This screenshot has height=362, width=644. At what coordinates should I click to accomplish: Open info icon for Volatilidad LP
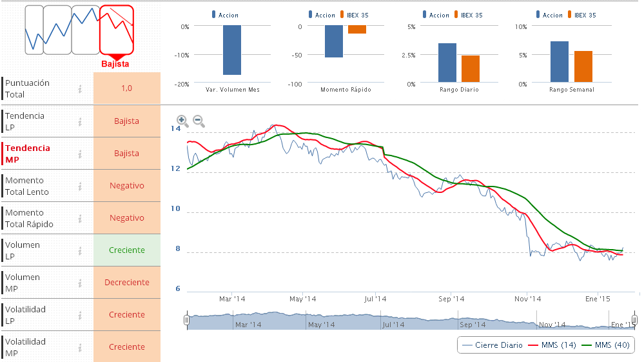(80, 315)
